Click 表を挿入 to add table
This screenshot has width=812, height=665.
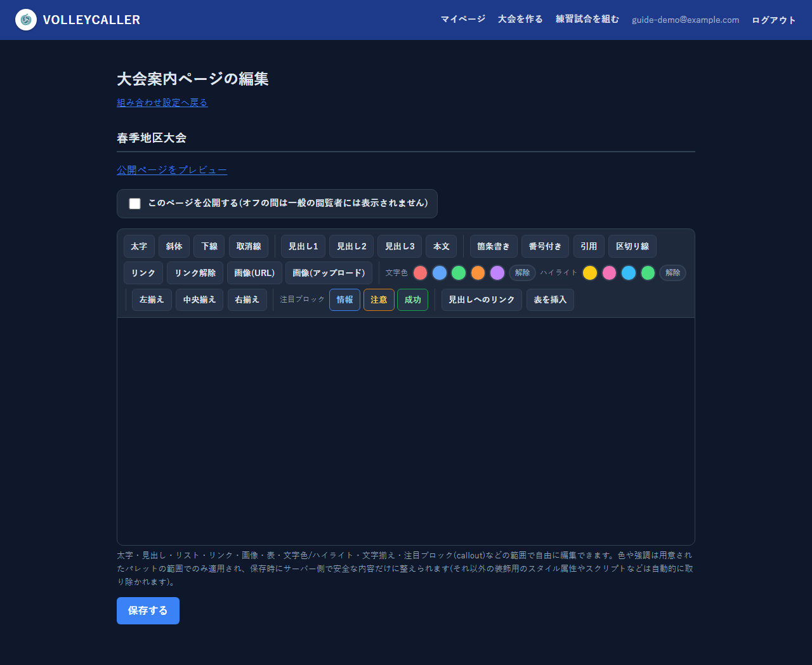click(x=550, y=300)
